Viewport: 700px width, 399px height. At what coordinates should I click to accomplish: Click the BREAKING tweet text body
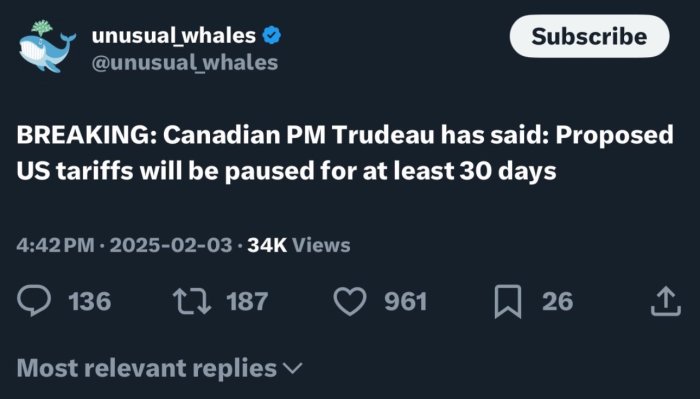(x=345, y=153)
